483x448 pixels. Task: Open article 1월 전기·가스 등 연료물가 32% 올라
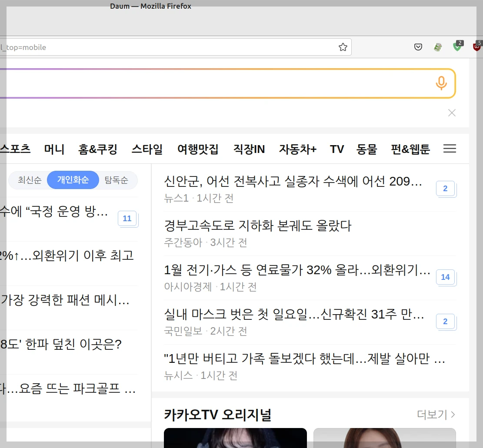tap(297, 270)
